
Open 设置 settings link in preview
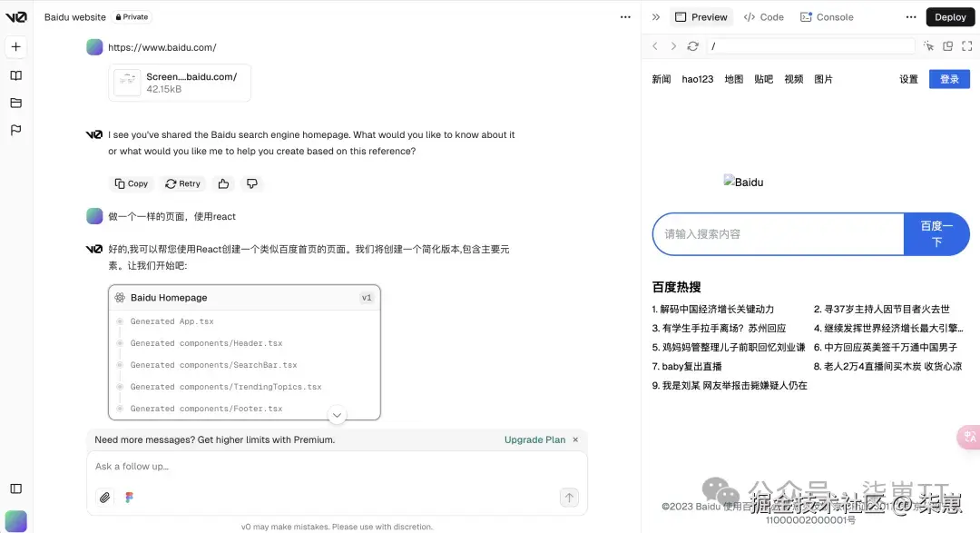(908, 79)
